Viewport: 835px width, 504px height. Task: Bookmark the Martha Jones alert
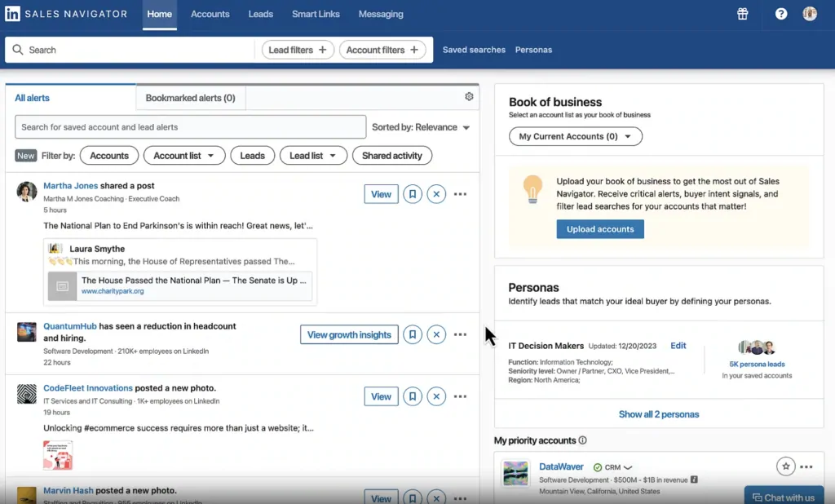[412, 194]
